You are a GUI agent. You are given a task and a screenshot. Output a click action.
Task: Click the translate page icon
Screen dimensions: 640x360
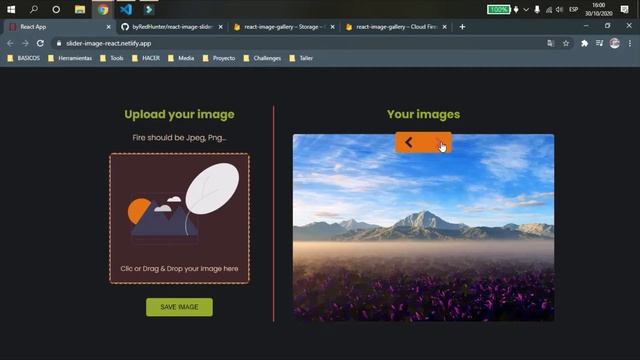tap(551, 43)
